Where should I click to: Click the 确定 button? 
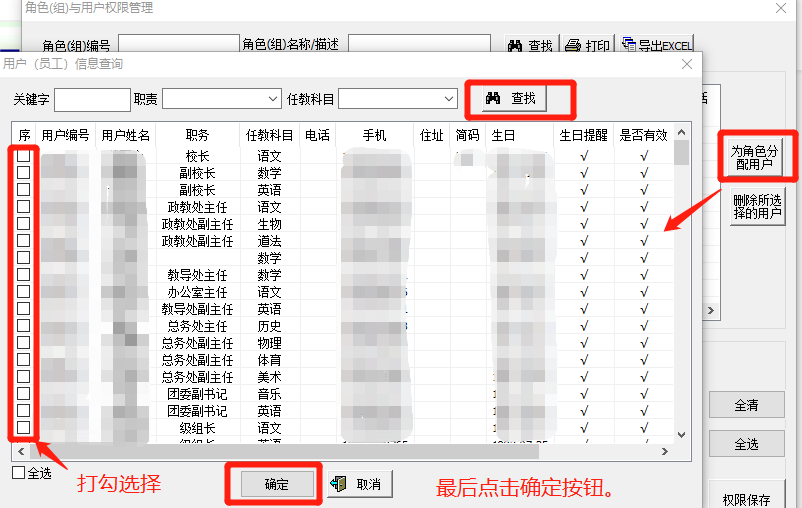click(x=277, y=484)
